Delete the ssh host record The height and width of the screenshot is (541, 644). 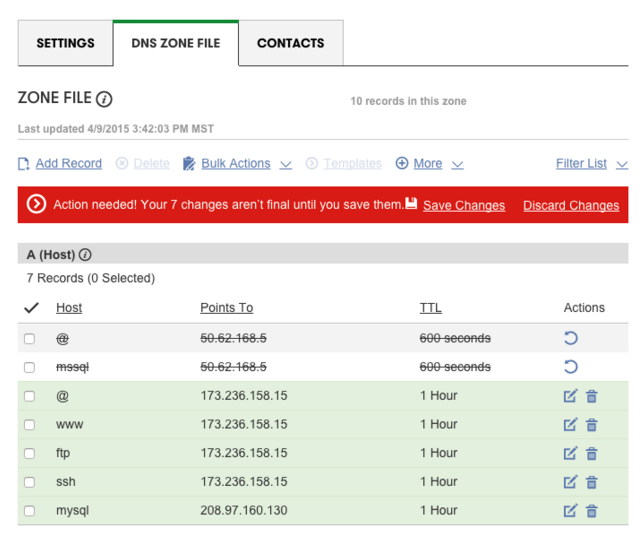tap(591, 482)
